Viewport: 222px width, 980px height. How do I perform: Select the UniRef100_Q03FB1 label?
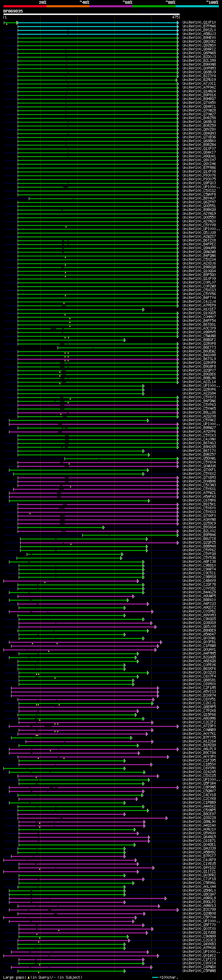tap(199, 642)
